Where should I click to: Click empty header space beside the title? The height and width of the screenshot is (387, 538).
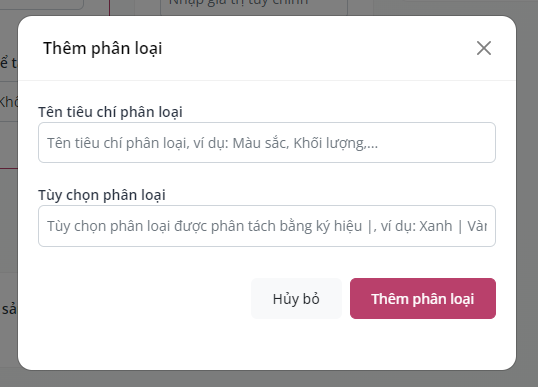click(x=319, y=48)
